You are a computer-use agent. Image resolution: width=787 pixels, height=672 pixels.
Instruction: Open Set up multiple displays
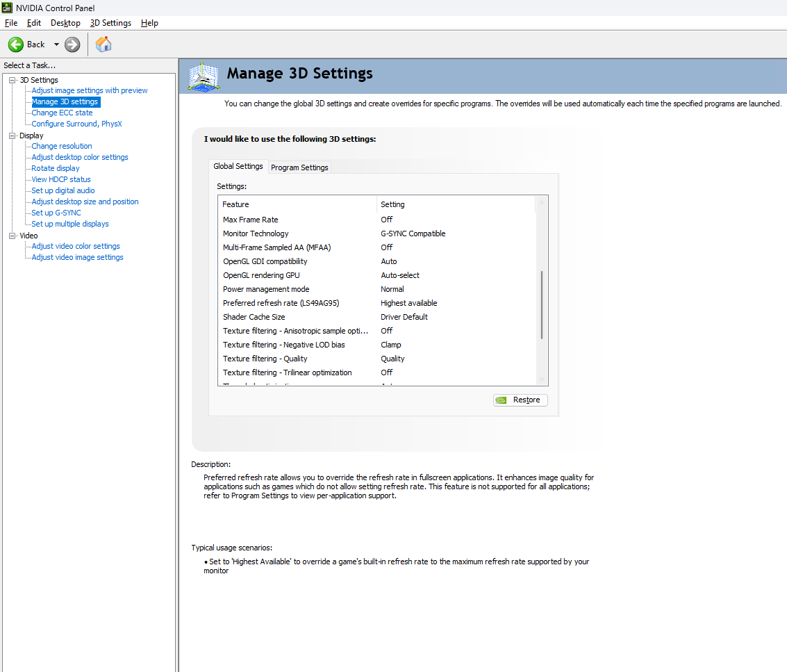(69, 224)
